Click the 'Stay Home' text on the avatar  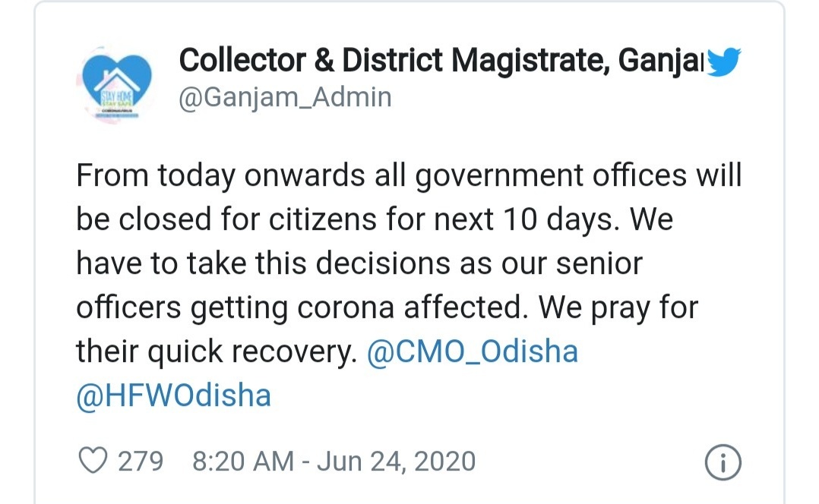click(x=117, y=98)
